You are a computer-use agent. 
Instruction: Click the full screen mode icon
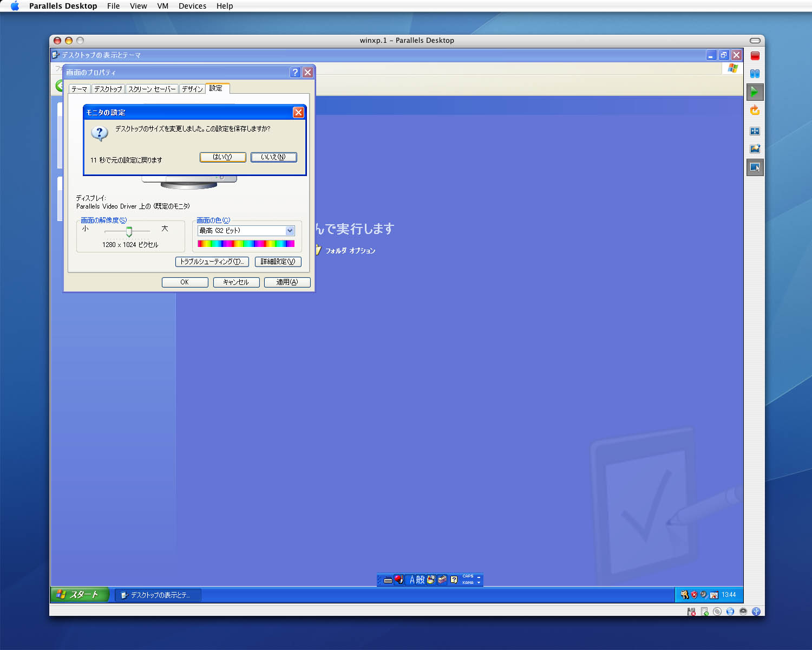[755, 131]
